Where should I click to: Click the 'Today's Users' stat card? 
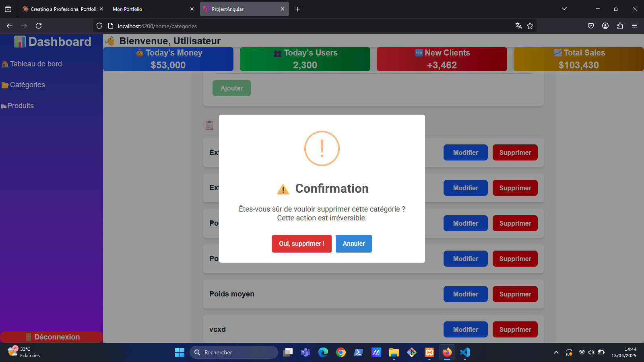point(305,59)
